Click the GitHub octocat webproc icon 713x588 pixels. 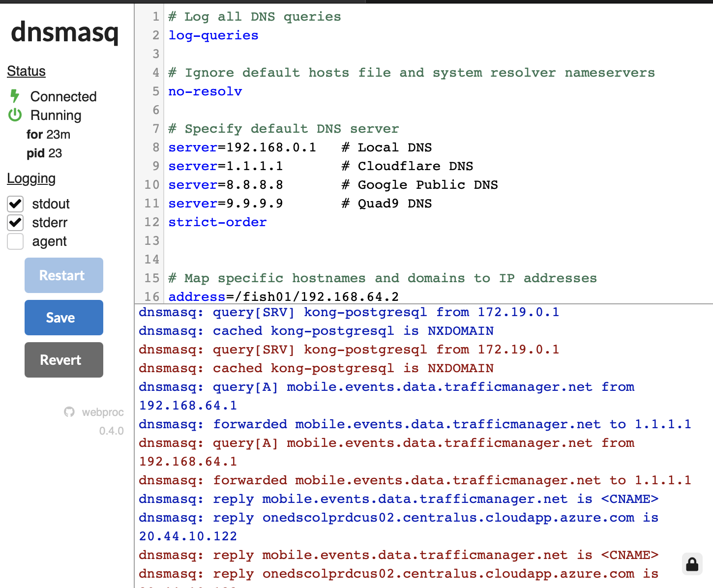69,412
